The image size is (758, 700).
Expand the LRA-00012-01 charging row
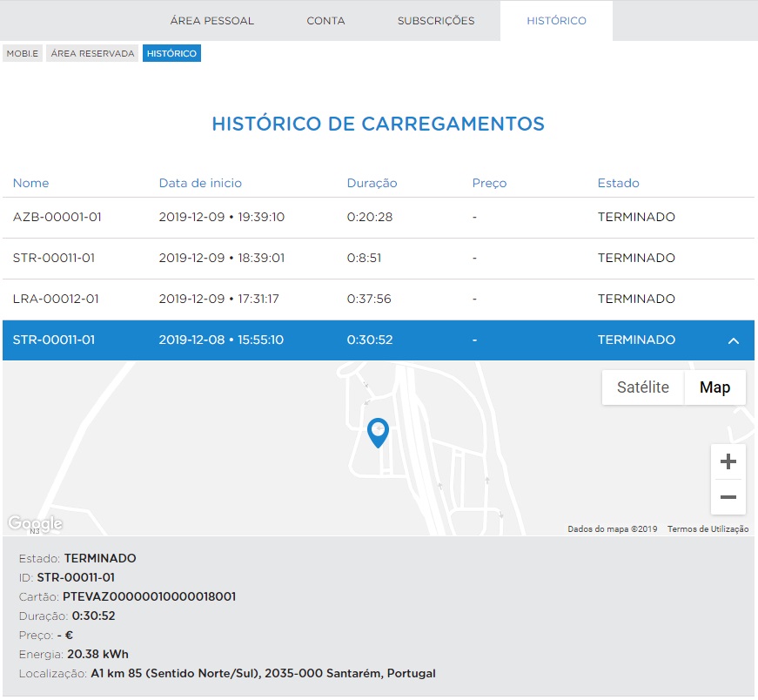click(x=379, y=299)
